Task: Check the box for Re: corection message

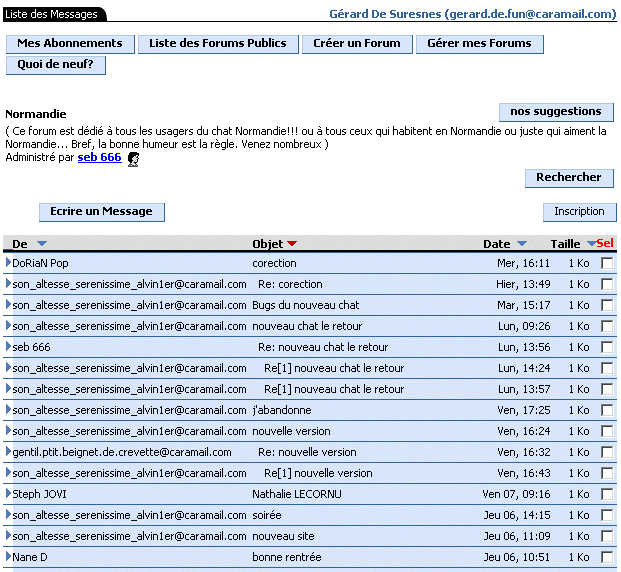Action: coord(607,284)
